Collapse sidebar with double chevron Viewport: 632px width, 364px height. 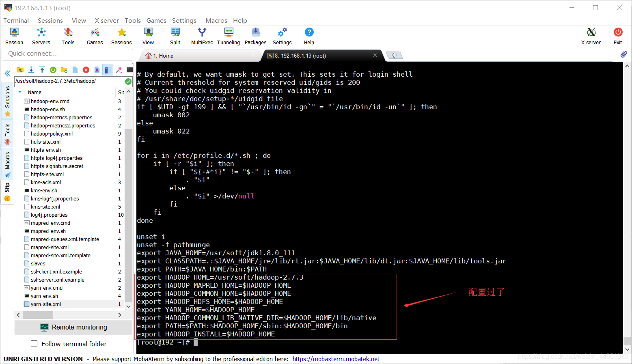(x=7, y=73)
